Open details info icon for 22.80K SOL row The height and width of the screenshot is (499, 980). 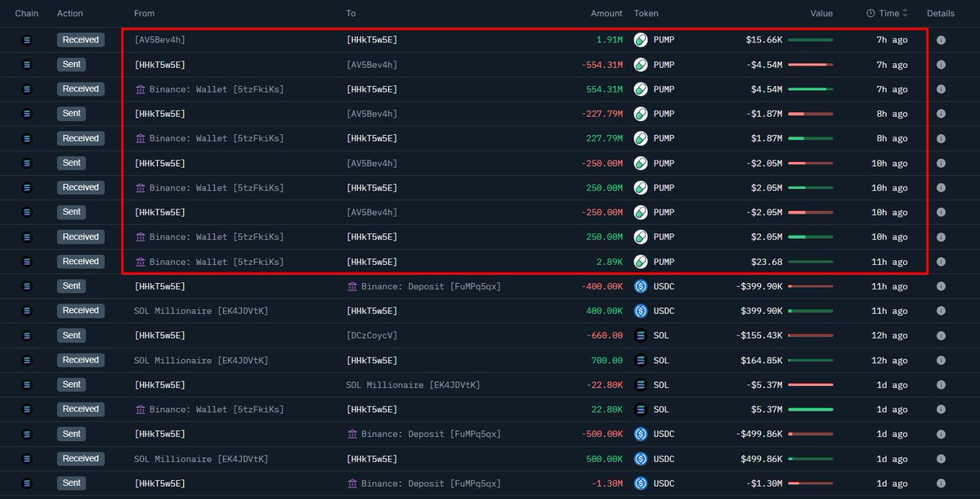point(941,410)
